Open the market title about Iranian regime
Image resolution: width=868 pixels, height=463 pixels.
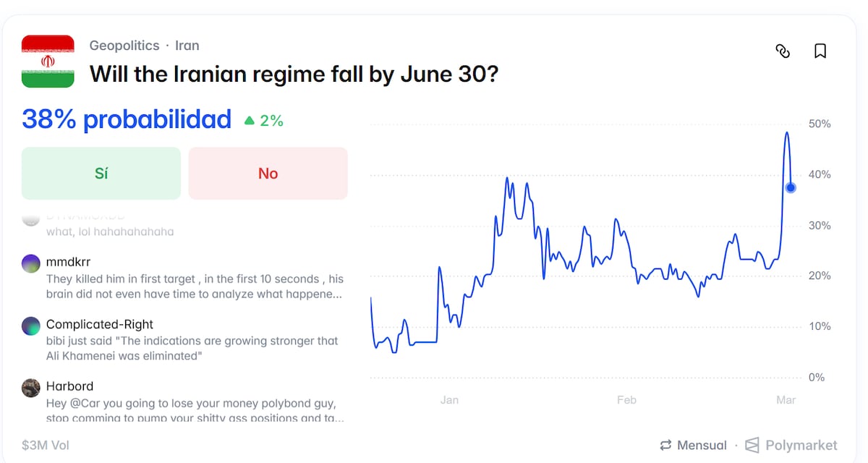tap(294, 73)
